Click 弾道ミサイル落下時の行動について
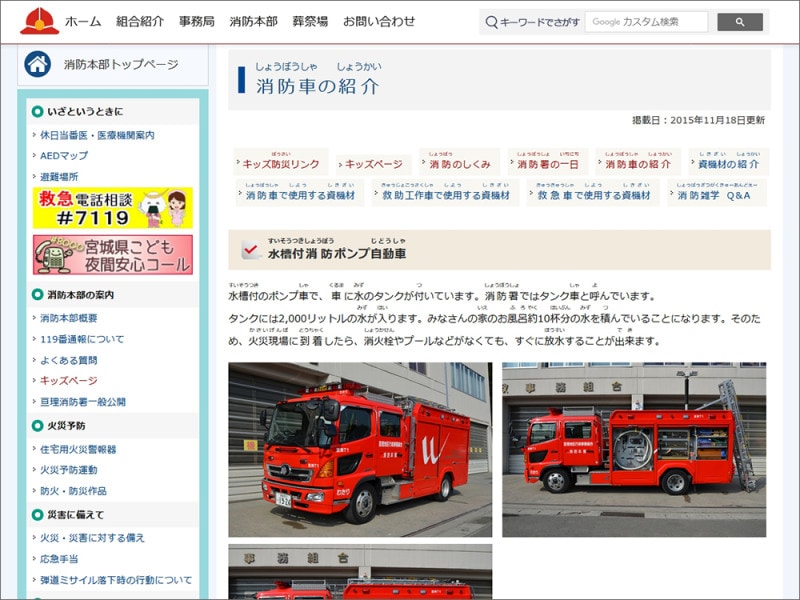The image size is (800, 600). point(117,578)
